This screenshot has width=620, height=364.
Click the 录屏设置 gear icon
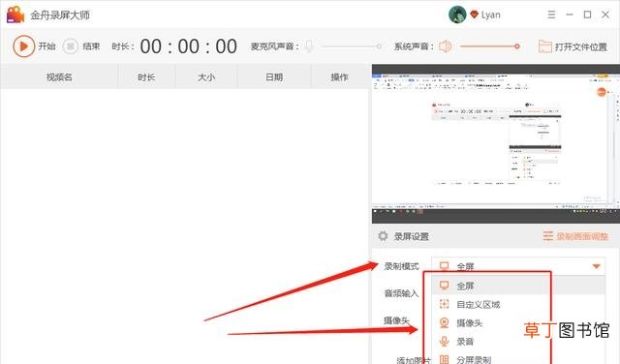click(x=383, y=236)
